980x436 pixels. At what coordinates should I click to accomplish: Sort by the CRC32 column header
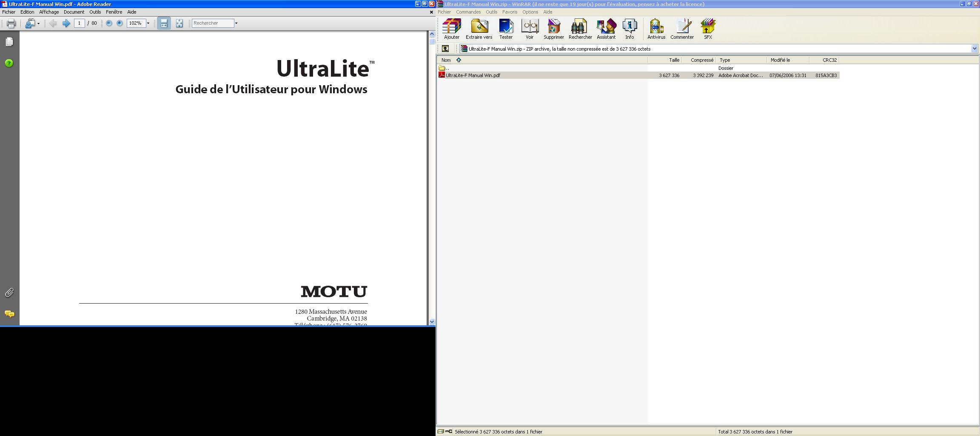pos(824,60)
